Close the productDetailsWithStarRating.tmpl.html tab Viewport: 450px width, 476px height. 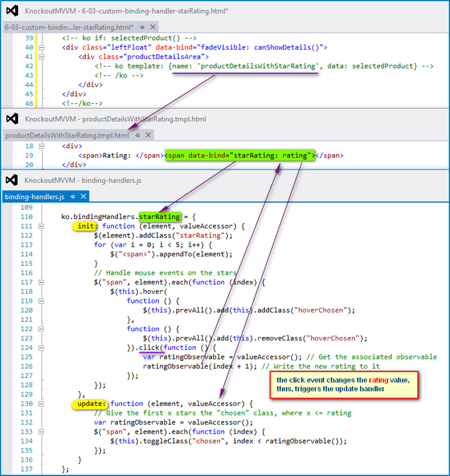(x=148, y=135)
